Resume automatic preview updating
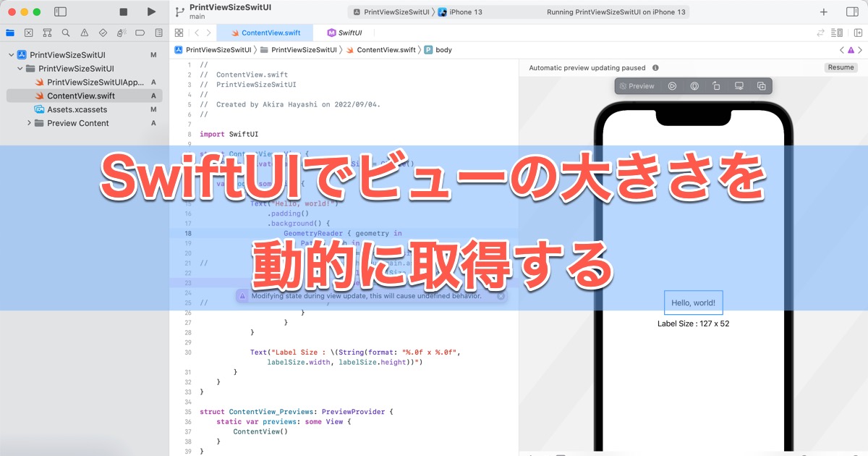The image size is (868, 456). 841,67
